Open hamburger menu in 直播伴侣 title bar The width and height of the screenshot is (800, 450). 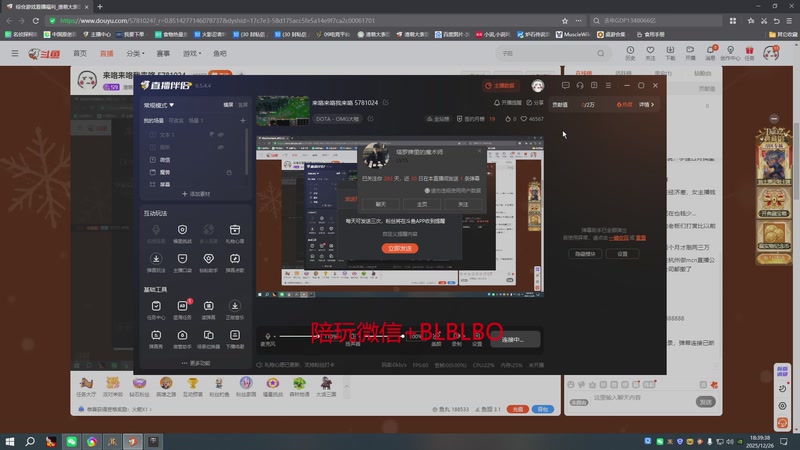pos(608,85)
